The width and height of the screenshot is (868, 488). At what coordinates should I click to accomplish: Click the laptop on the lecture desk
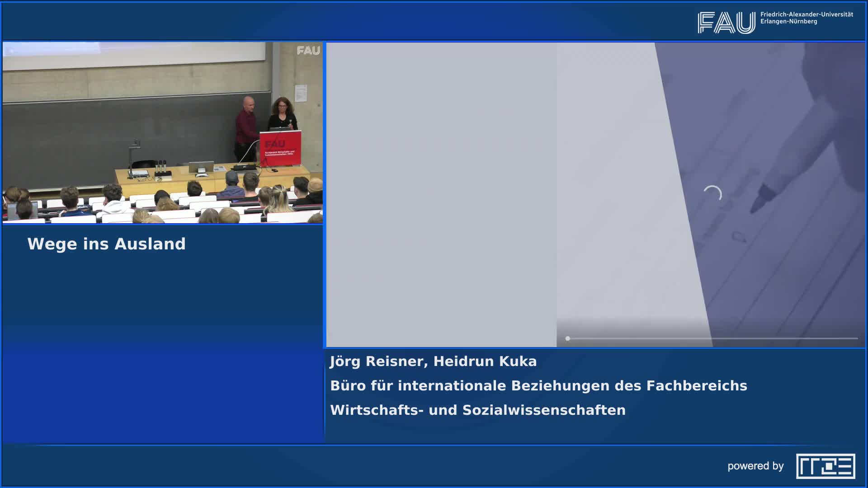point(201,168)
